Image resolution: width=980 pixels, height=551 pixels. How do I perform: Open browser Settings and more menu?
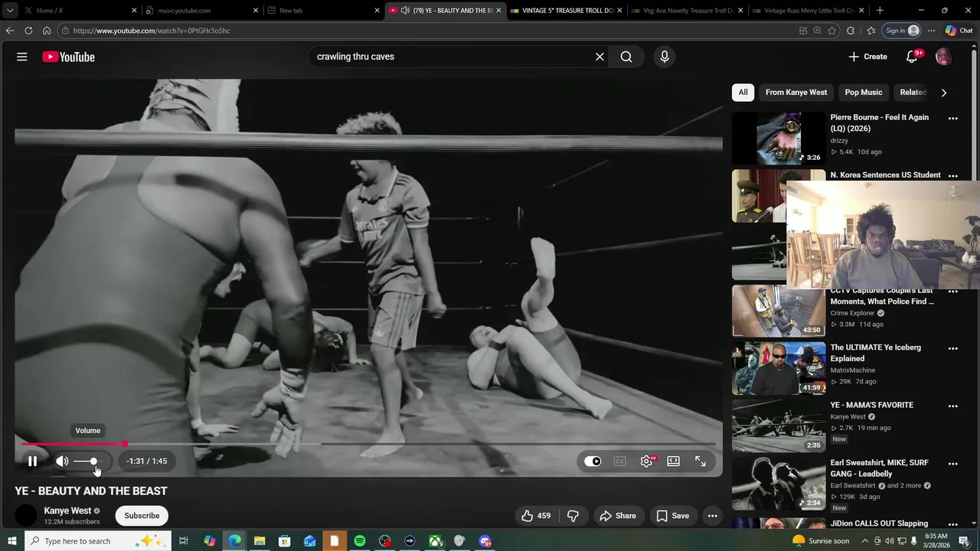tap(931, 31)
